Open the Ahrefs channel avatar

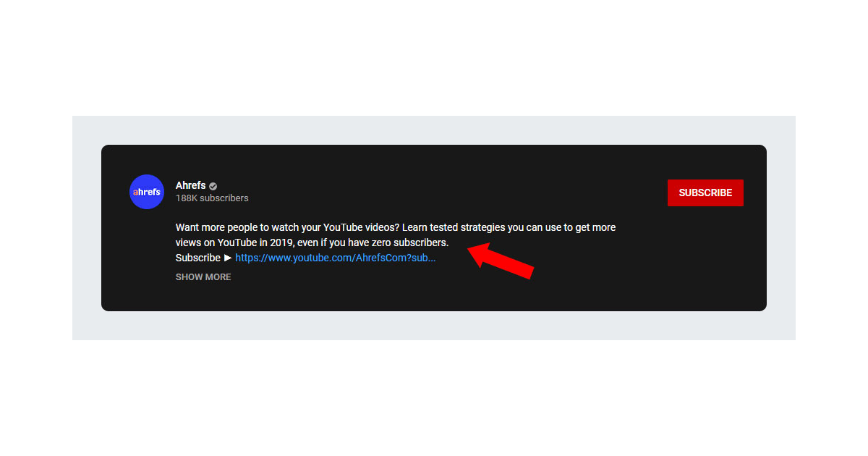point(147,192)
